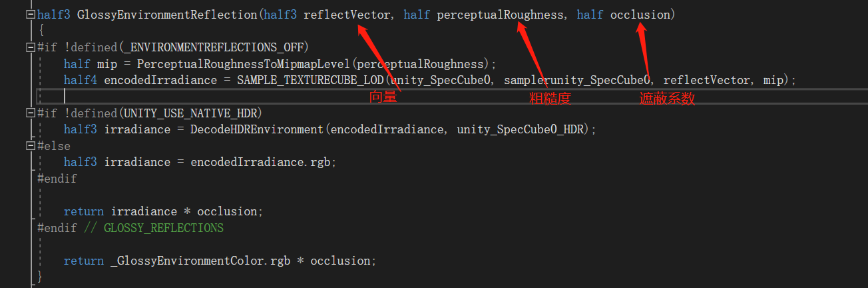Click the function's opening curly brace
The image size is (868, 288).
[x=41, y=31]
